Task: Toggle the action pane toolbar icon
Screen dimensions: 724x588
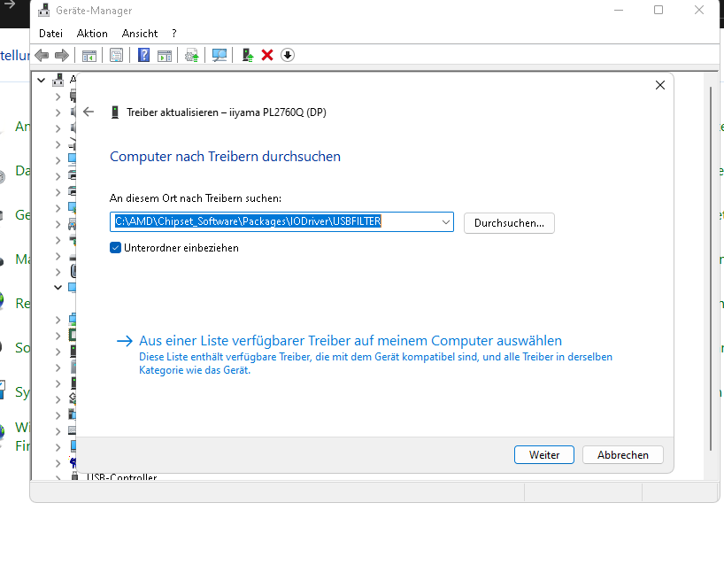Action: tap(165, 56)
